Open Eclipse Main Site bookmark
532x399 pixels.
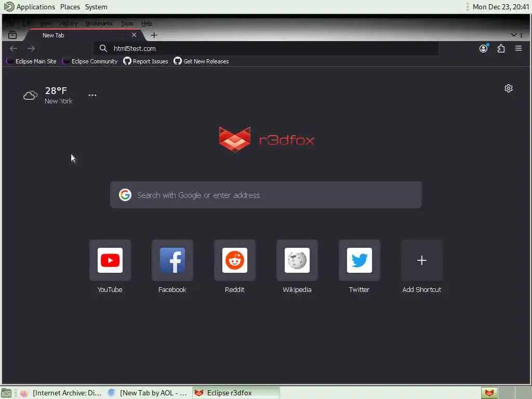click(31, 61)
